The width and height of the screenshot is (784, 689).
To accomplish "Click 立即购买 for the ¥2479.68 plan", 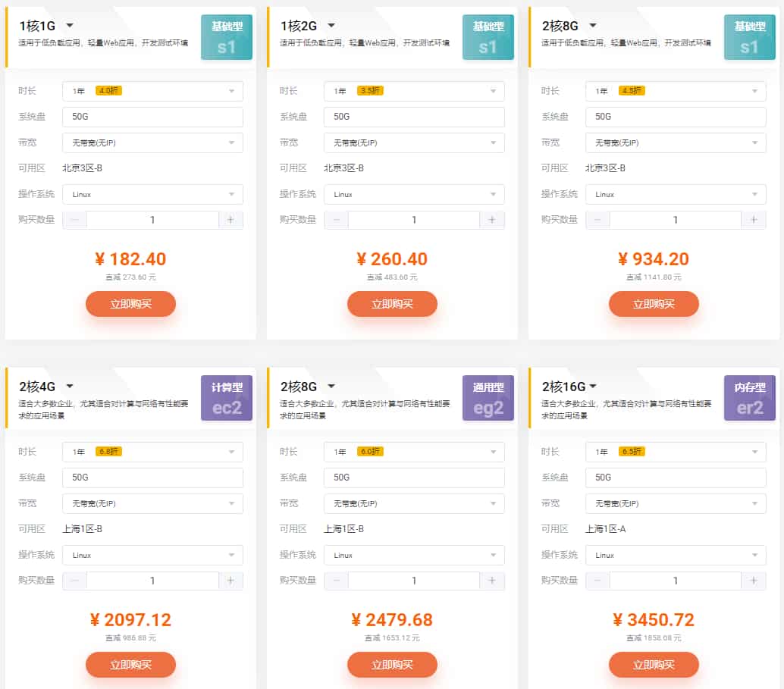I will coord(392,665).
